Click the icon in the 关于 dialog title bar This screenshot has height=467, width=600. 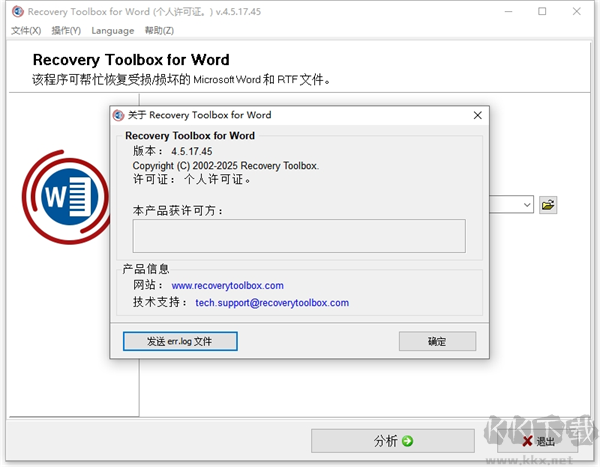coord(119,115)
